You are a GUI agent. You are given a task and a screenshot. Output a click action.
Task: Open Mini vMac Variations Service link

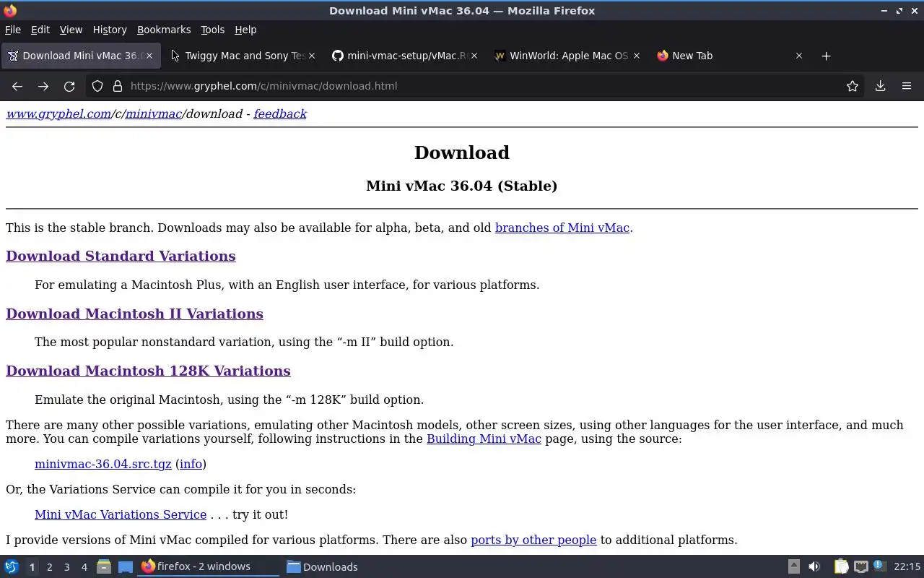121,514
